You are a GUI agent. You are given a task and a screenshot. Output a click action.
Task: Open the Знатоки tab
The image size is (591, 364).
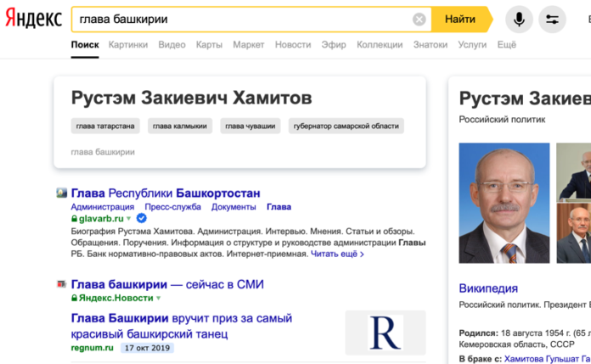[x=430, y=45]
